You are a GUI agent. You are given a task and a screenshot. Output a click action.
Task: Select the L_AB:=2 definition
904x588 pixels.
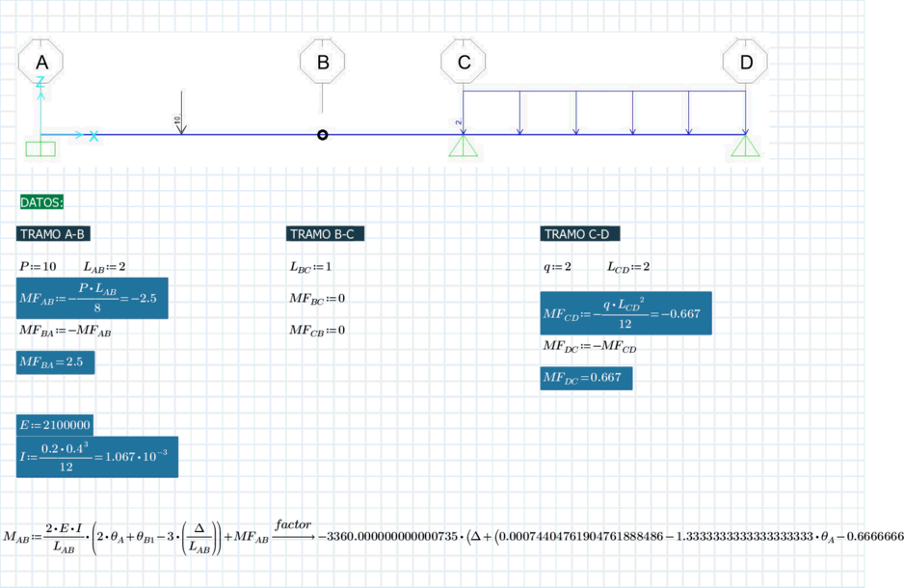point(104,267)
